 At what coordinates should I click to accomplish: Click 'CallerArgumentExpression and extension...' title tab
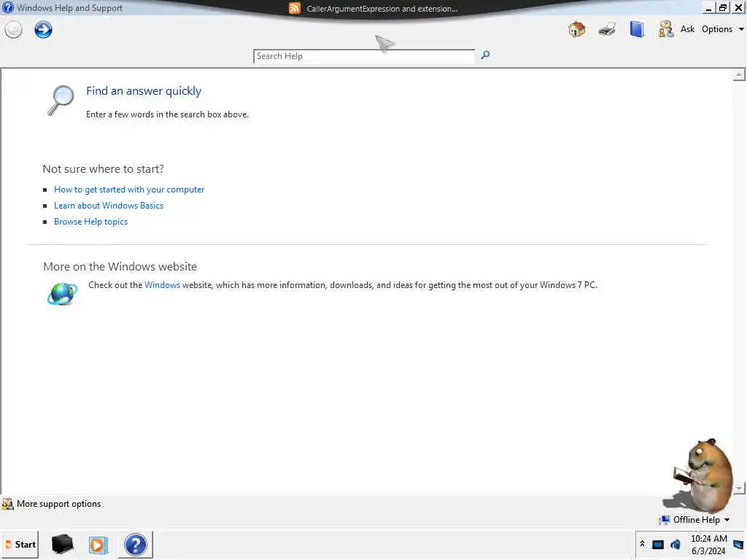[382, 9]
